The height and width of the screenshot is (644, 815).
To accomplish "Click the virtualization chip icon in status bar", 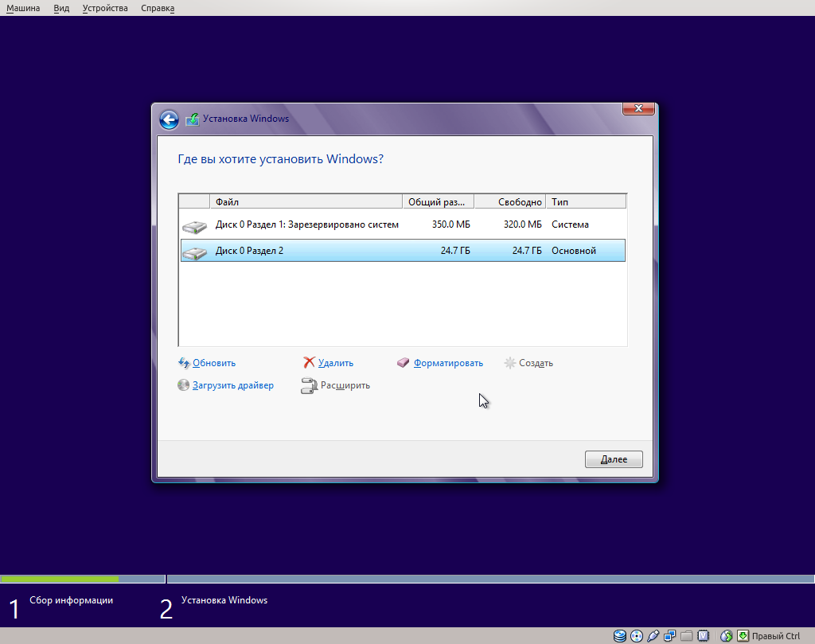I will click(703, 636).
